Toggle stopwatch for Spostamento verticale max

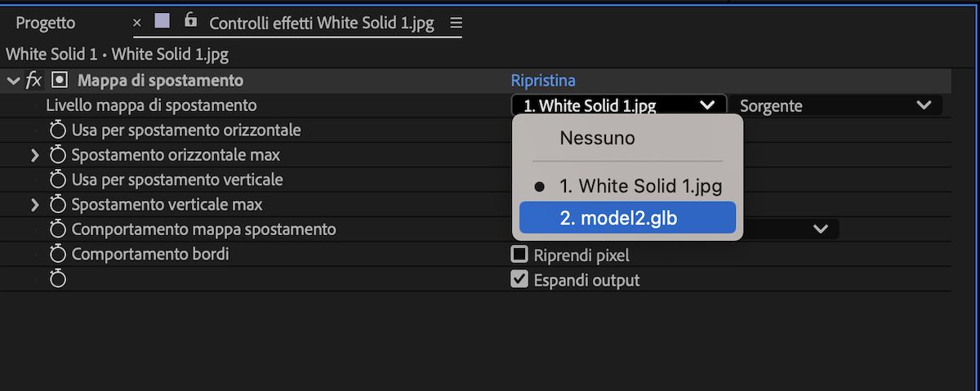tap(58, 205)
